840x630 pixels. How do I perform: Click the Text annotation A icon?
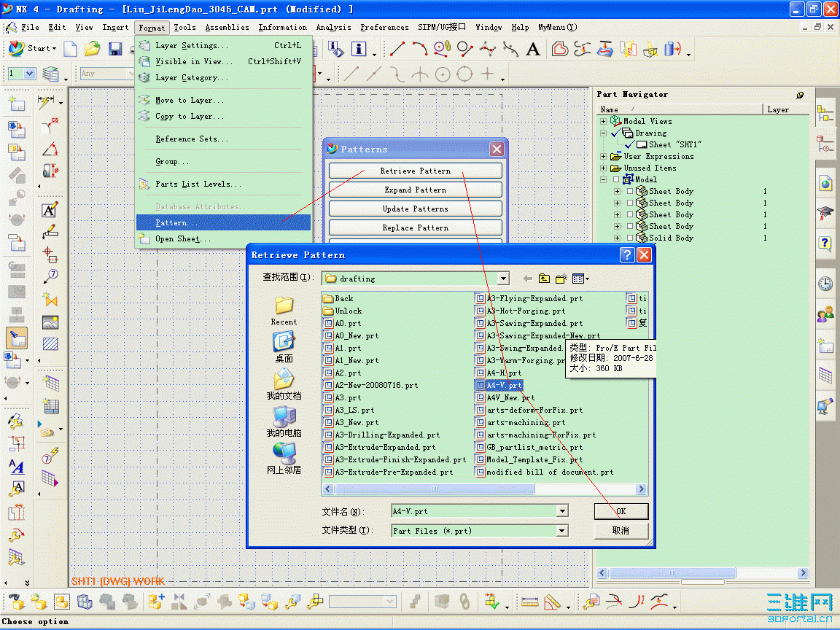tap(532, 50)
